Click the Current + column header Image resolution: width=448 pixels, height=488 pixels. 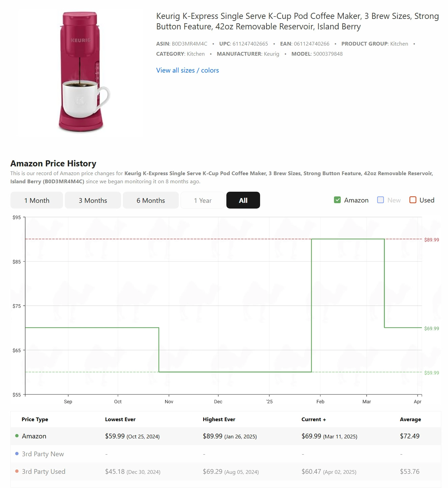(313, 419)
